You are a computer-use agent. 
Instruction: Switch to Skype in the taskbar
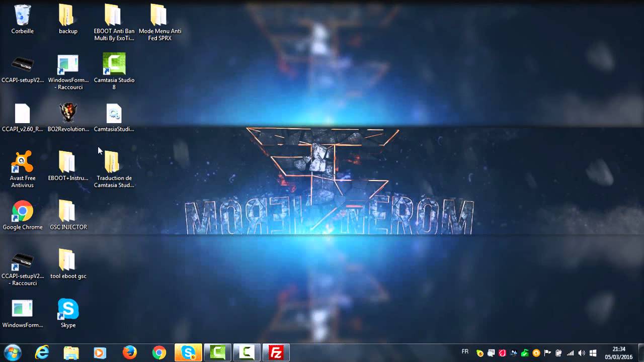pyautogui.click(x=188, y=353)
